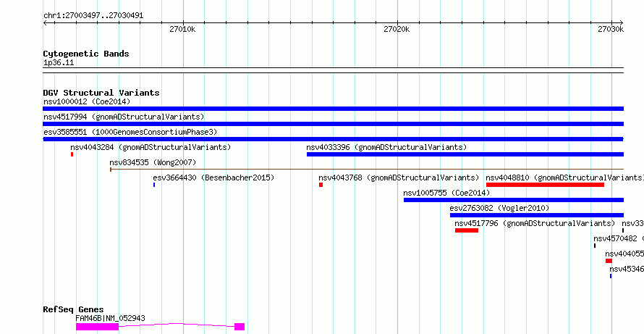Click the brown line of nsv834535
The height and width of the screenshot is (334, 644).
click(x=367, y=169)
